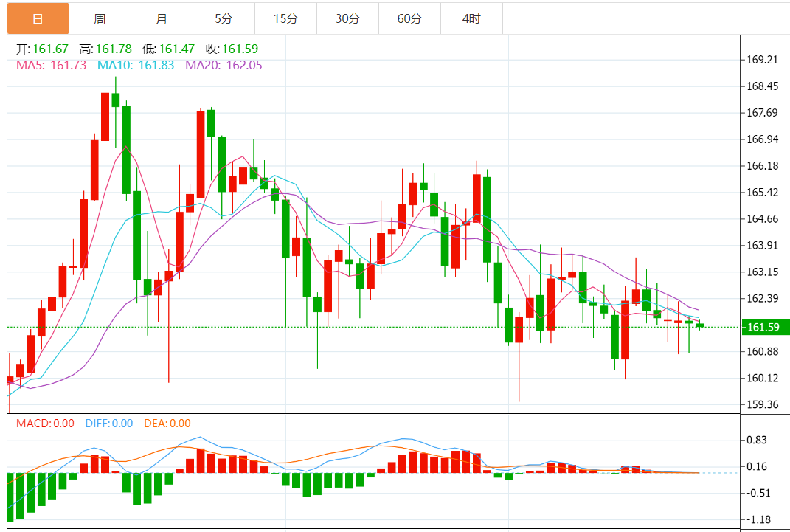The height and width of the screenshot is (532, 790).
Task: Open the 60分 interval tab
Action: pos(409,18)
